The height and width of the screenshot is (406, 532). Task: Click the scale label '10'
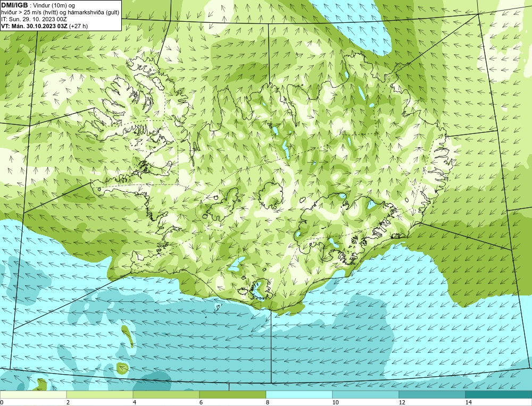[336, 402]
